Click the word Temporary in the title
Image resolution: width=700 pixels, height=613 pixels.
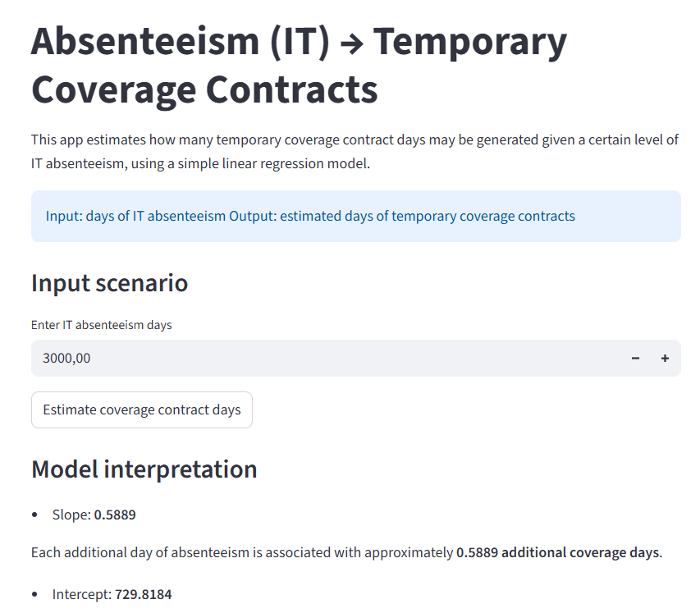(x=469, y=42)
